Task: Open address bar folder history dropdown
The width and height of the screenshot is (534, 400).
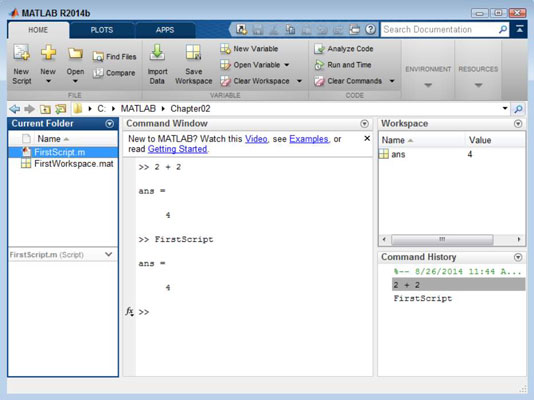Action: tap(505, 109)
